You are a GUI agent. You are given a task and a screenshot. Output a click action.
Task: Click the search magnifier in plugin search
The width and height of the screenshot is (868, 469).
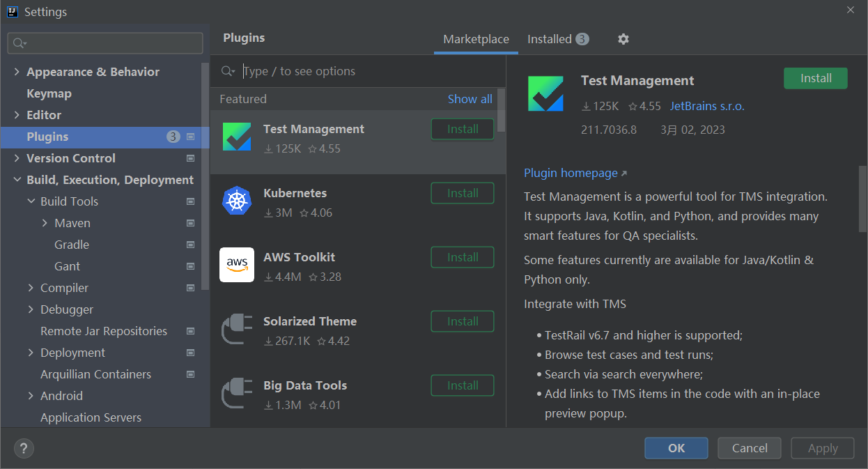point(228,71)
